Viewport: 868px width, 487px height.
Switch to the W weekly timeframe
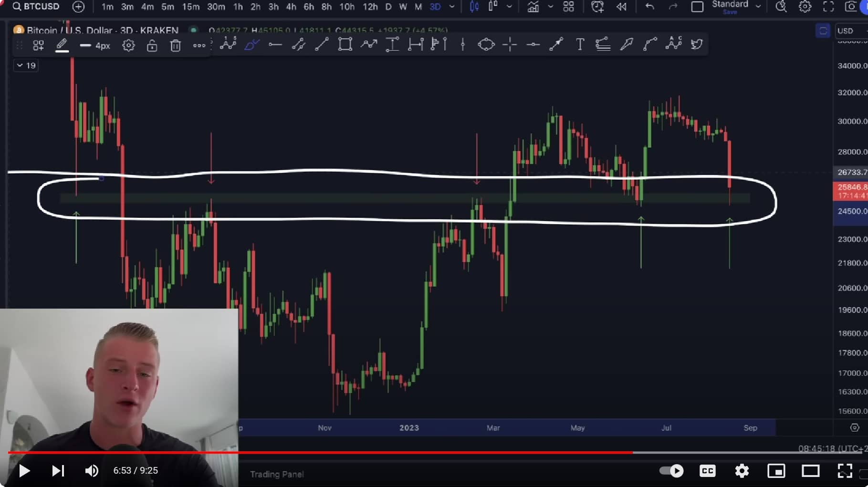tap(403, 7)
